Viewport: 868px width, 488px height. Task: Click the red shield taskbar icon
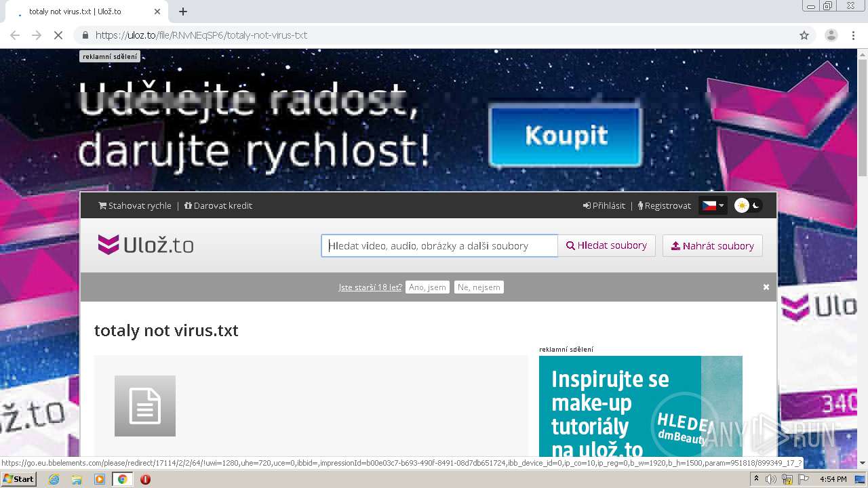tap(145, 479)
